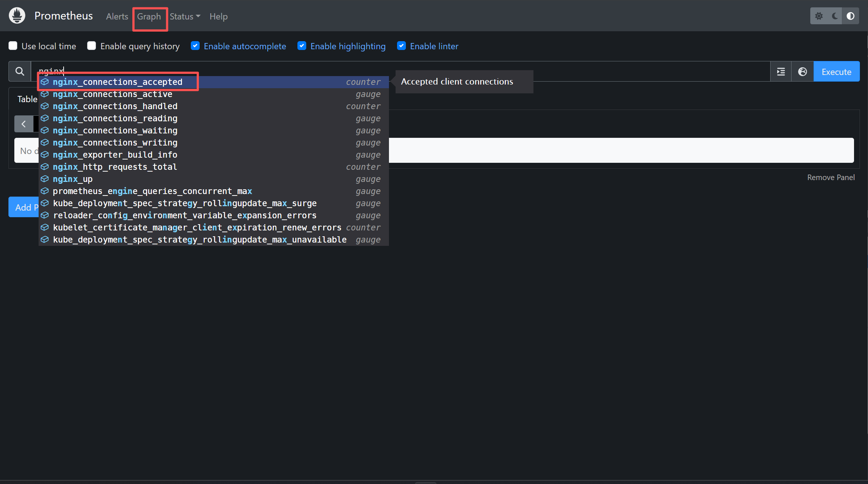This screenshot has height=484, width=868.
Task: Select nginx_http_requests_total metric
Action: tap(214, 167)
